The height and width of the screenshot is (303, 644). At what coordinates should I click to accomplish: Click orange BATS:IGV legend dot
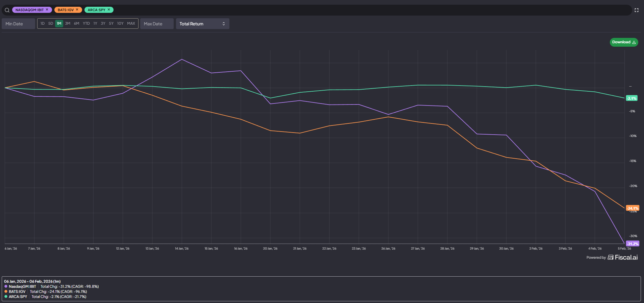tap(6, 292)
